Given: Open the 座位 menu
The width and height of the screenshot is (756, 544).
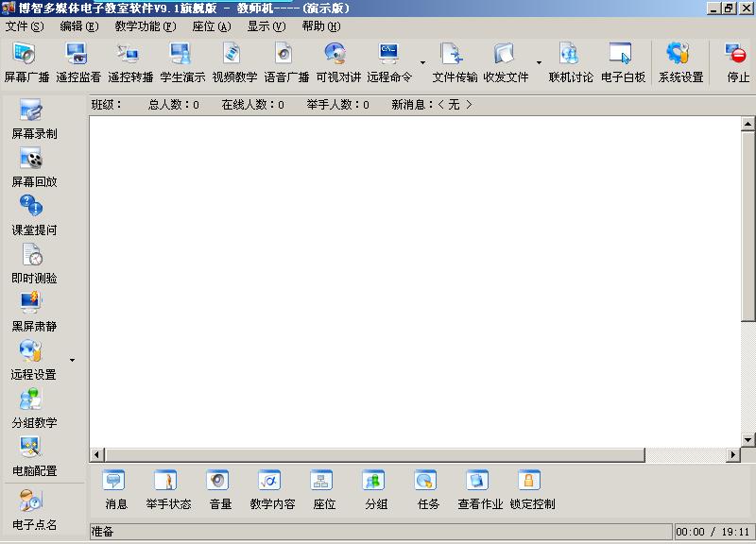Looking at the screenshot, I should (211, 26).
